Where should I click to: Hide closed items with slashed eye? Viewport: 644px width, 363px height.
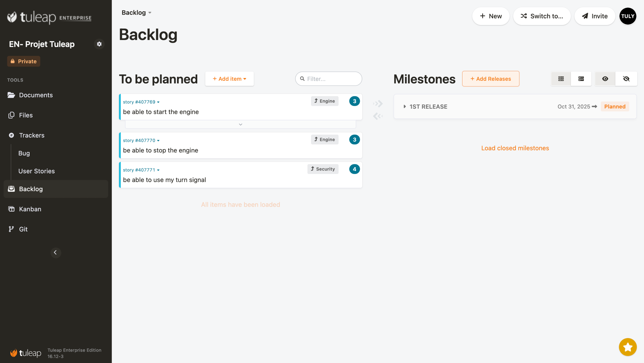(626, 79)
